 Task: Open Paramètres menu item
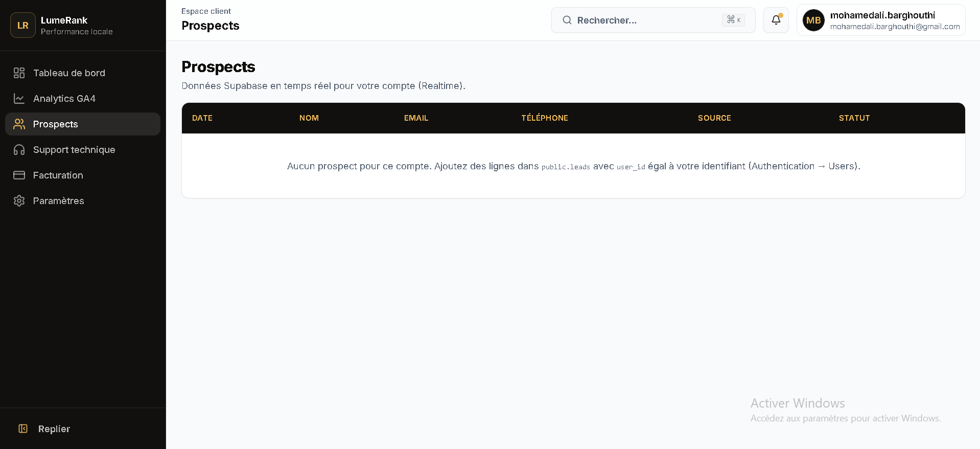(83, 201)
